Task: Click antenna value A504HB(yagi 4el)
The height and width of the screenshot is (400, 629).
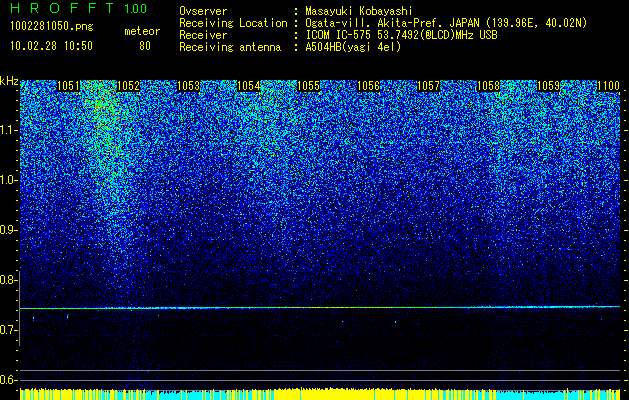Action: click(x=353, y=47)
